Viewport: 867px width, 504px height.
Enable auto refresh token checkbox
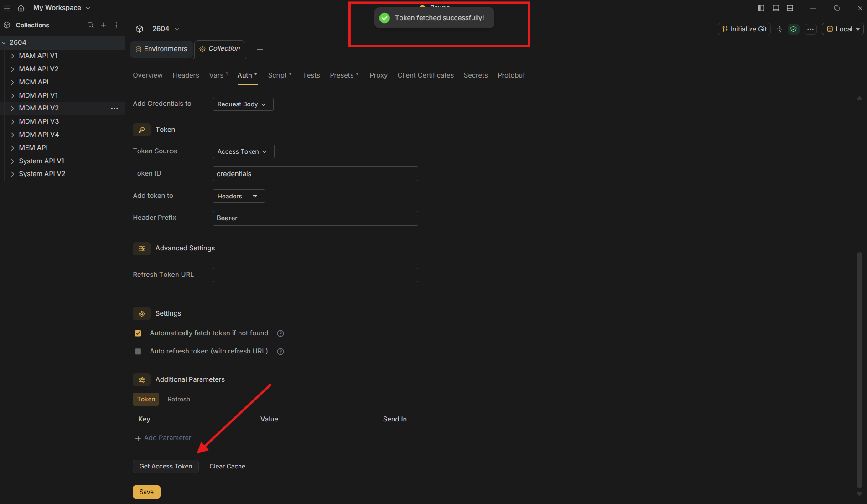point(138,352)
